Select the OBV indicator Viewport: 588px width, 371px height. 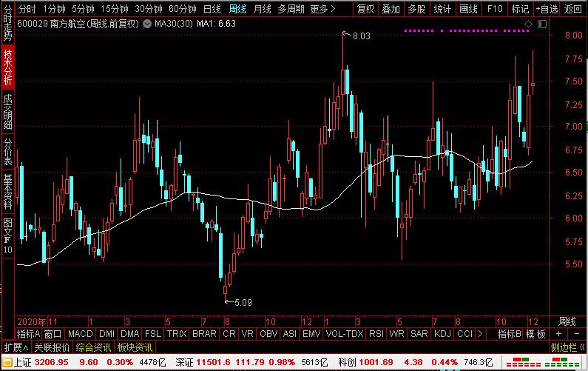[x=268, y=334]
